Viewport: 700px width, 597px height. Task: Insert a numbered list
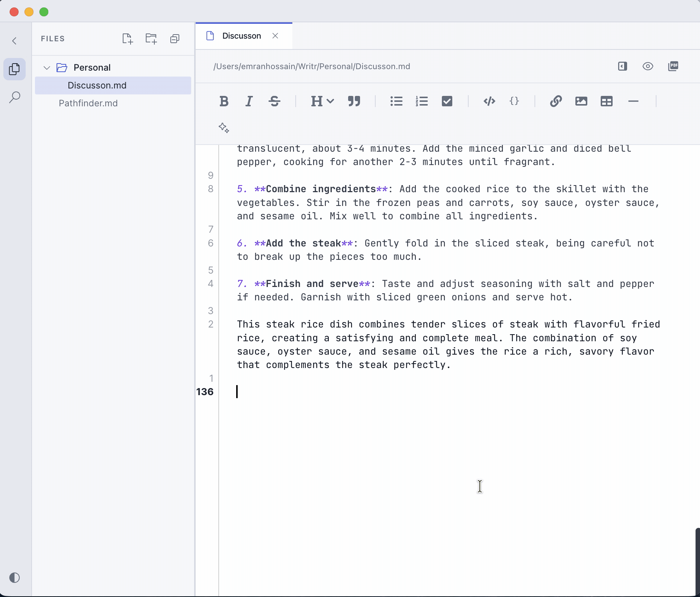(422, 101)
